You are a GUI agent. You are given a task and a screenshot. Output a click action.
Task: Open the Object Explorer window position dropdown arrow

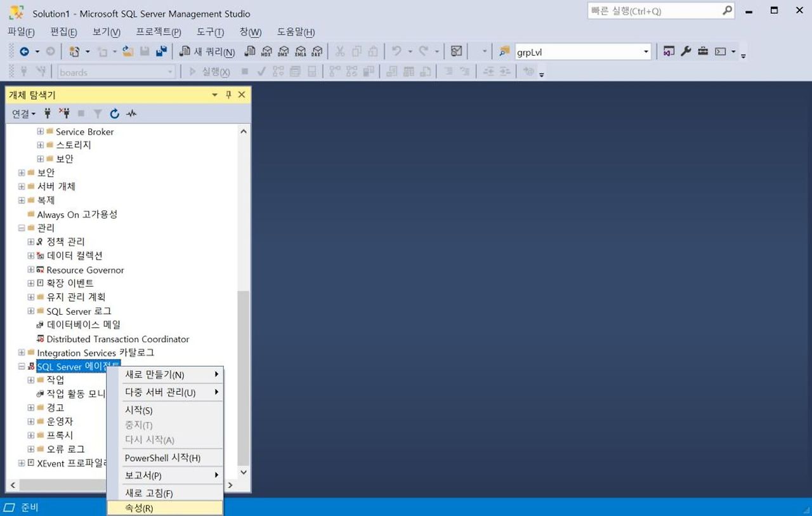pos(215,95)
